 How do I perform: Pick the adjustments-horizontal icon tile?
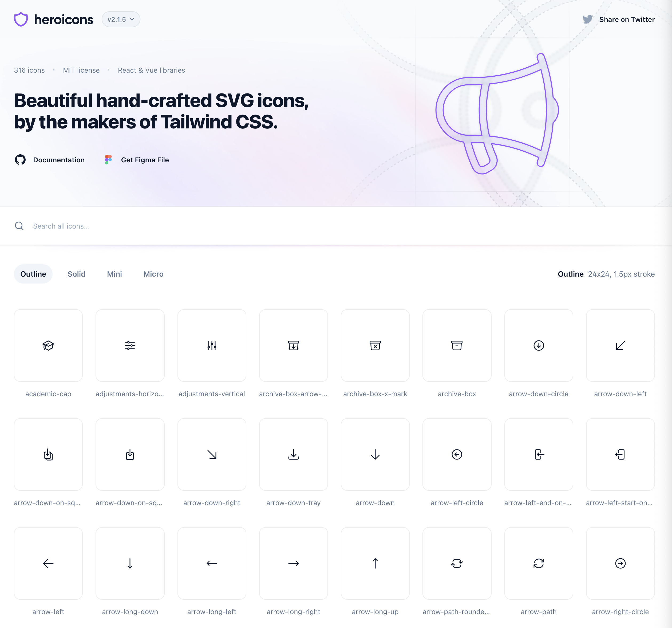130,345
